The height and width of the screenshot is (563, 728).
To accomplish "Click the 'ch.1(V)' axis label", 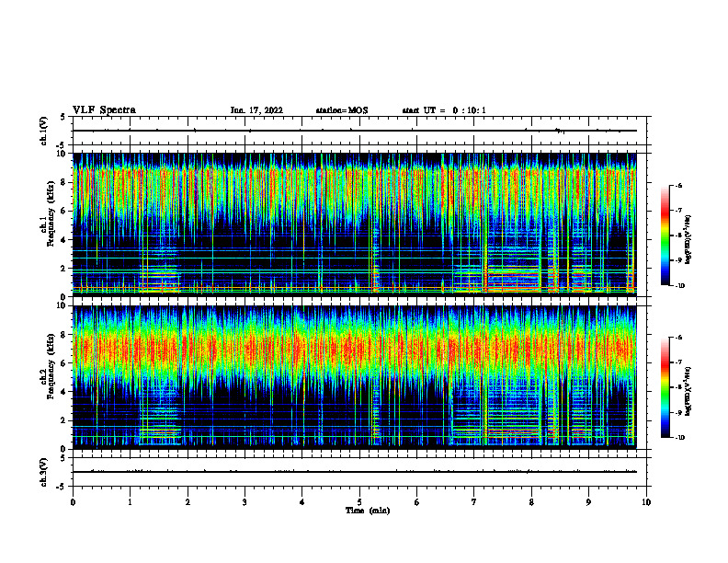I will click(x=43, y=131).
